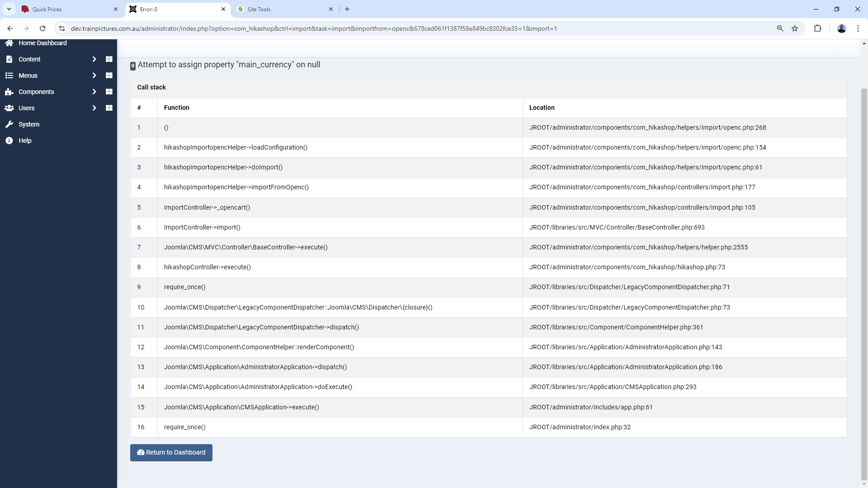Click the browser reload icon
This screenshot has height=488, width=868.
(42, 28)
